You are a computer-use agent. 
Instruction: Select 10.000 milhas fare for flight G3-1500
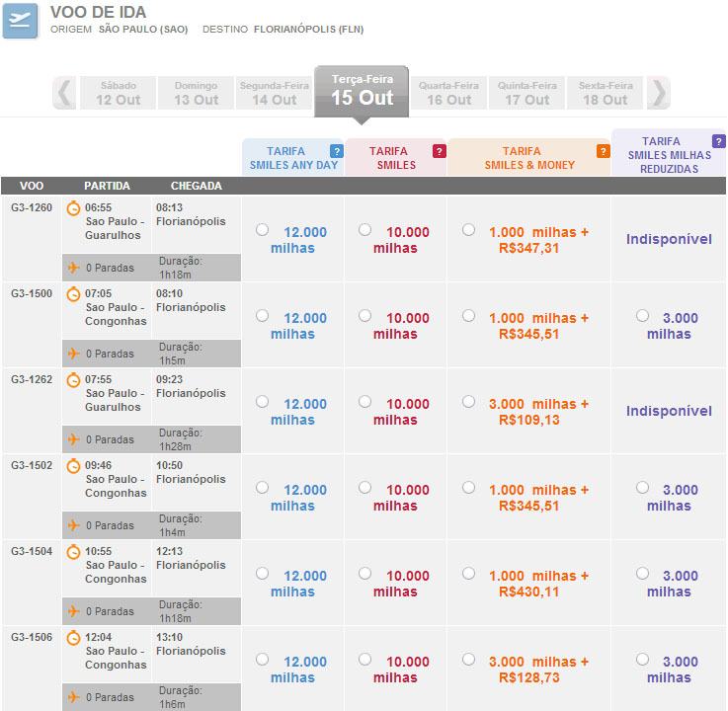(364, 316)
